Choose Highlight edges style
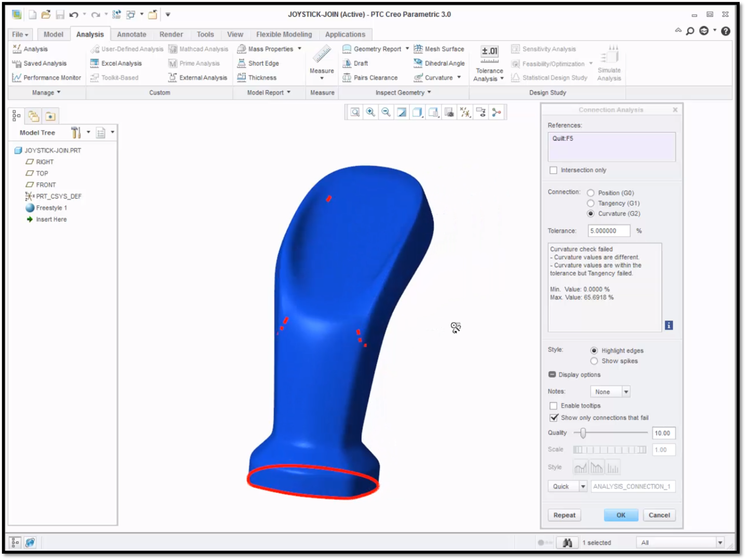Viewport: 746px width, 560px height. coord(594,351)
